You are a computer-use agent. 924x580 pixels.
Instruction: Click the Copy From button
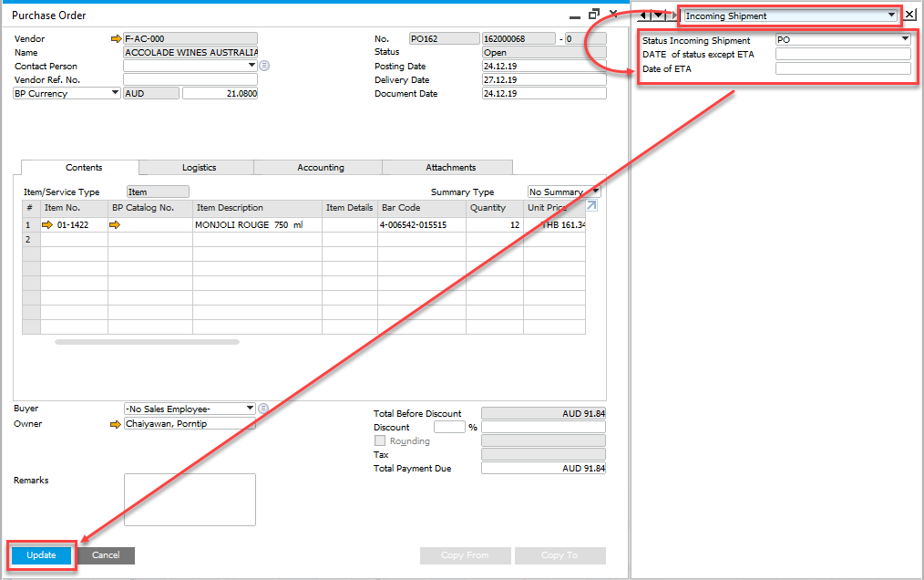pos(465,555)
